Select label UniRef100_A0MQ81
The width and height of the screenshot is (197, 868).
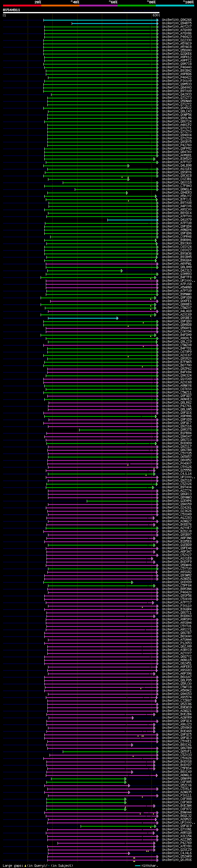click(x=176, y=155)
